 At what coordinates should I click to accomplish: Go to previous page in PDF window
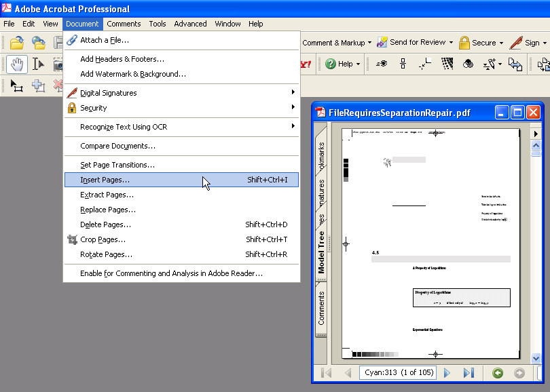pyautogui.click(x=348, y=373)
